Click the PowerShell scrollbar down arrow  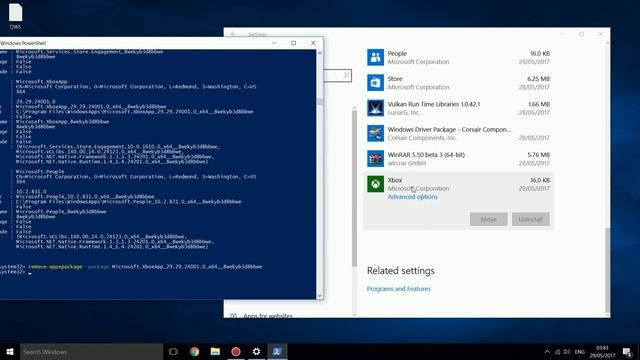320,296
